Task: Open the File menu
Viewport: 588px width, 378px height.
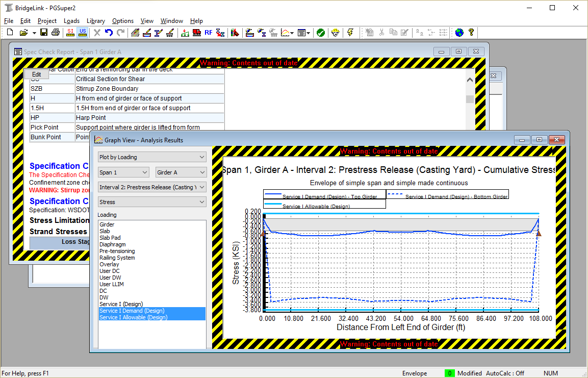Action: click(x=8, y=21)
